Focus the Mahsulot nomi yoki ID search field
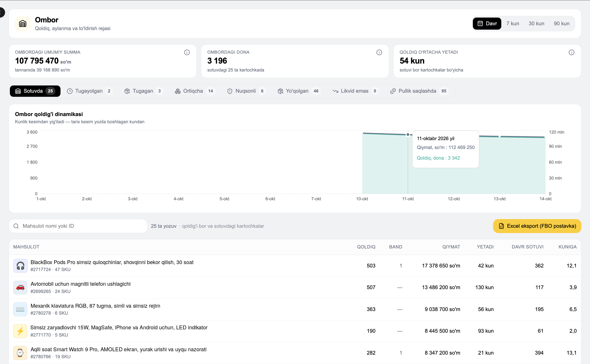 tap(78, 226)
